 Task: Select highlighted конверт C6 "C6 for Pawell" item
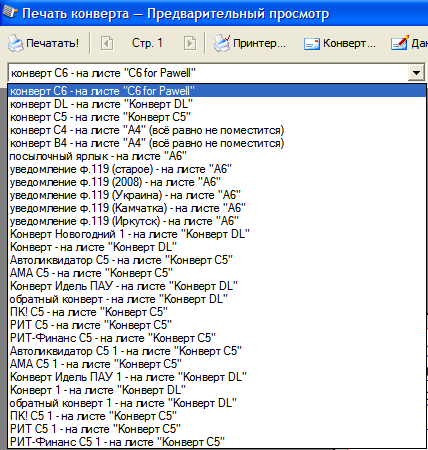tap(217, 91)
